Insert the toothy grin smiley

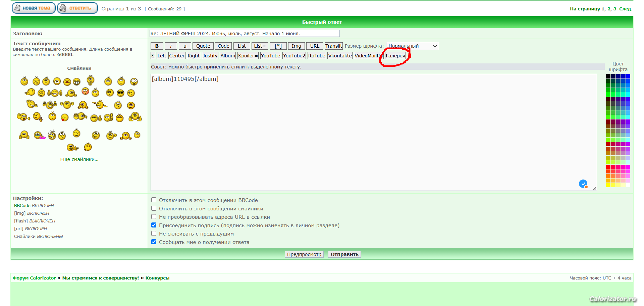[x=76, y=82]
